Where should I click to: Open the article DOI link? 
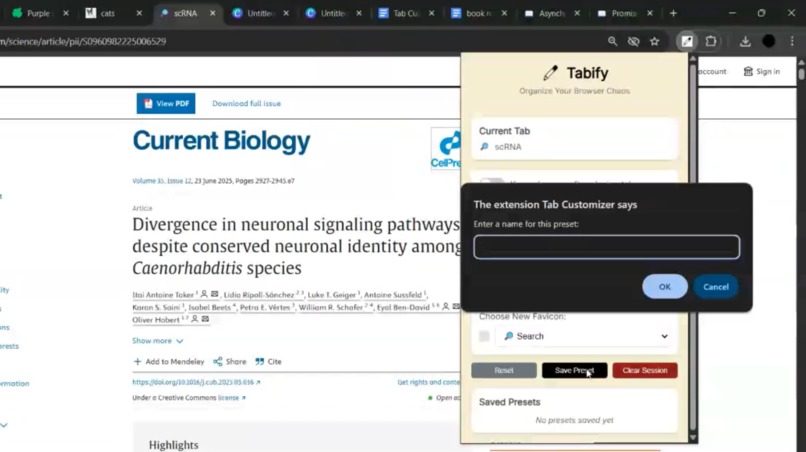(x=196, y=382)
